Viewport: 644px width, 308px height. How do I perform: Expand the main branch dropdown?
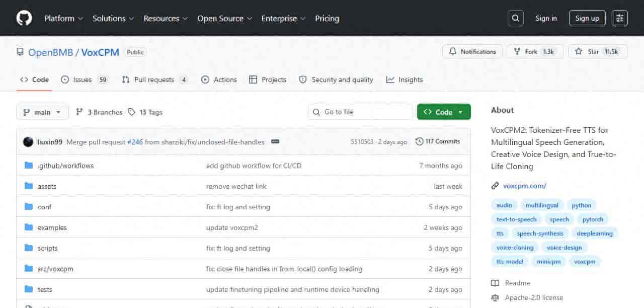pos(42,112)
